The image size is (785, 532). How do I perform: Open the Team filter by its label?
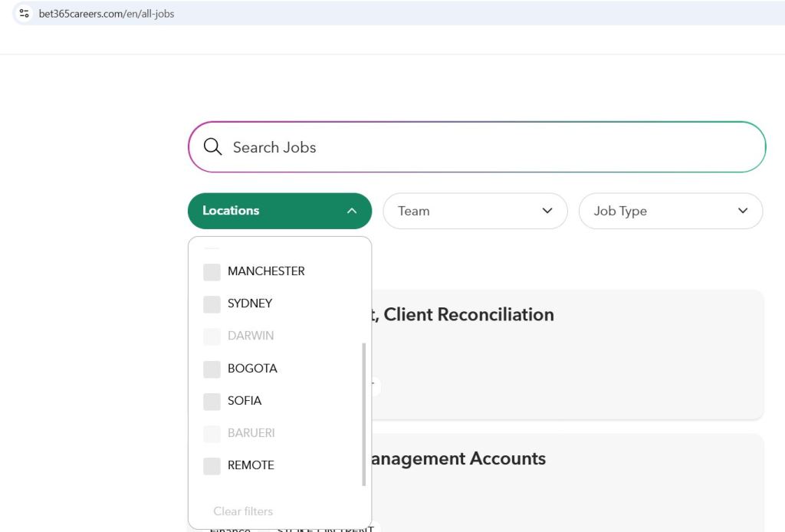pos(414,211)
